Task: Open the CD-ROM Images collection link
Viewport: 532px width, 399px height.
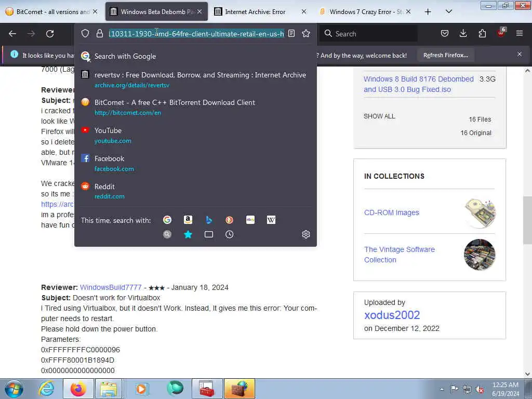Action: click(x=392, y=212)
